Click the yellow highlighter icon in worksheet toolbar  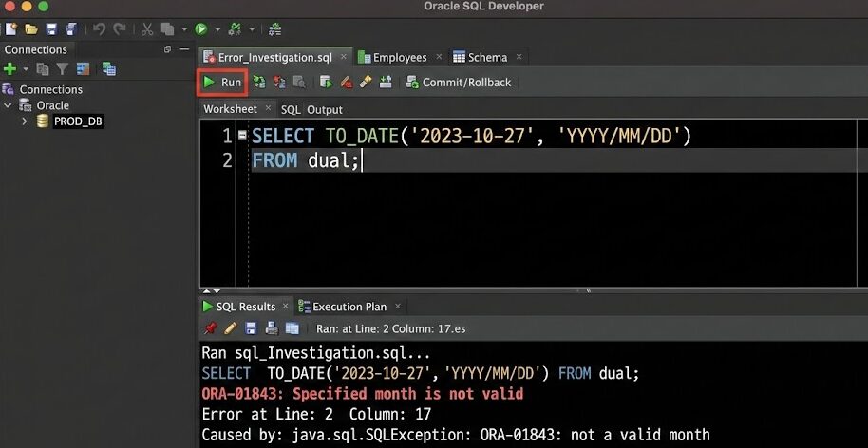click(366, 83)
